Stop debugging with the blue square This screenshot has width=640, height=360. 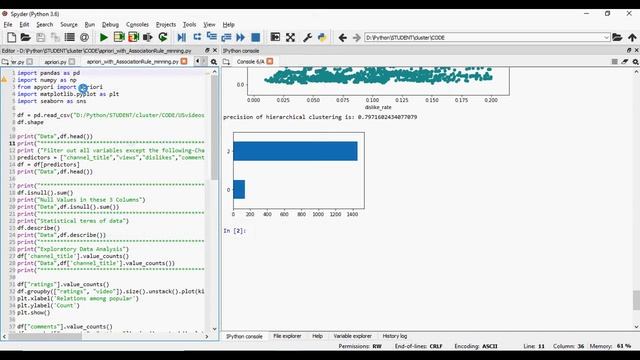pos(256,38)
